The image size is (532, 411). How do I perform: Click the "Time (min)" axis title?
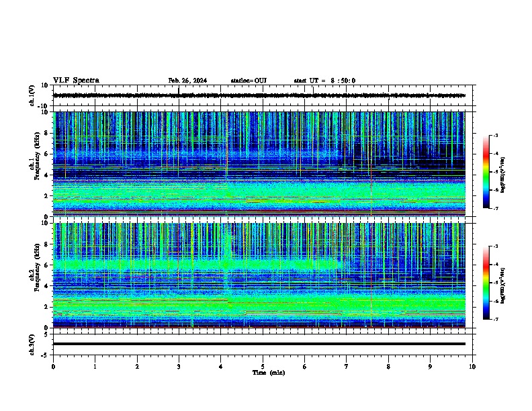tap(269, 373)
